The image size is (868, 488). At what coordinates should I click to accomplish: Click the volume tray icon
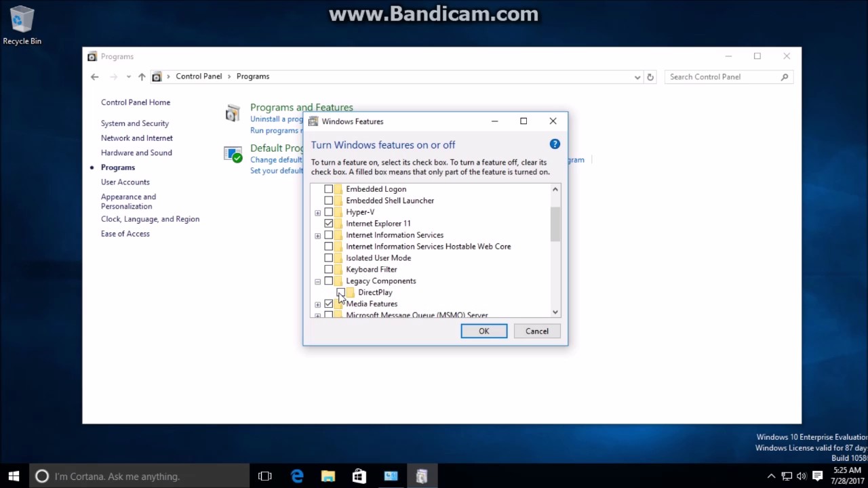[x=802, y=476]
